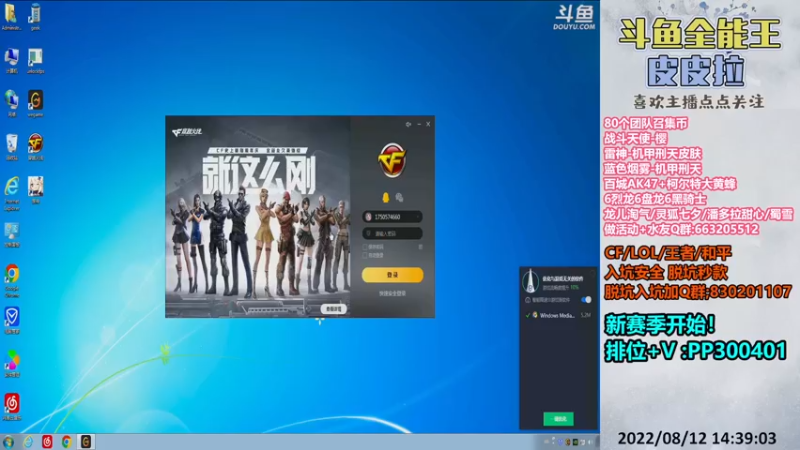This screenshot has height=450, width=800.
Task: Launch Google Chrome from desktop
Action: 11,280
